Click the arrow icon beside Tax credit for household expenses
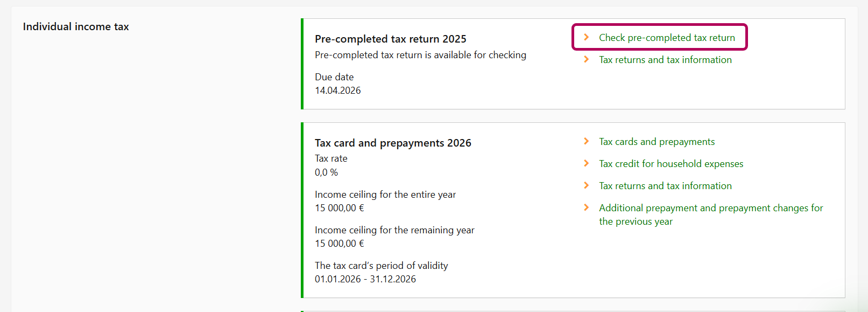868x312 pixels. pyautogui.click(x=587, y=163)
